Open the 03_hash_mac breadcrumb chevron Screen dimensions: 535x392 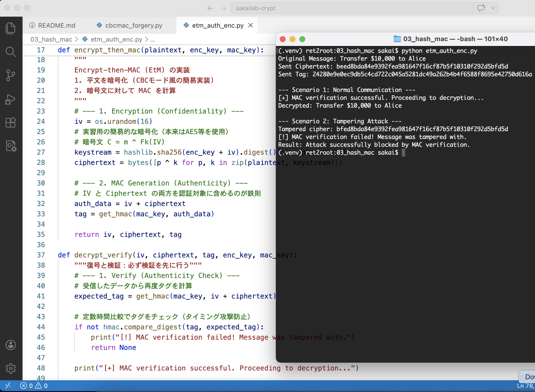(76, 39)
